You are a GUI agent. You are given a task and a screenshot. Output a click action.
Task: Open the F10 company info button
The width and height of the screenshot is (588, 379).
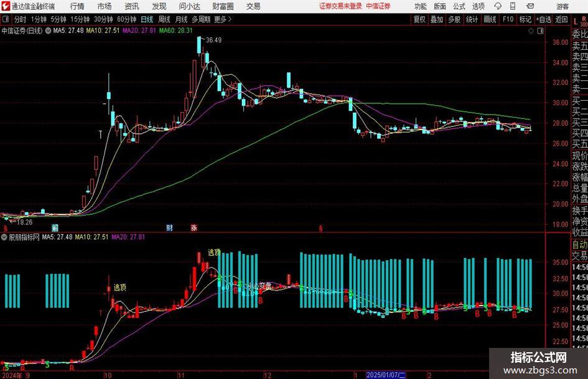508,19
